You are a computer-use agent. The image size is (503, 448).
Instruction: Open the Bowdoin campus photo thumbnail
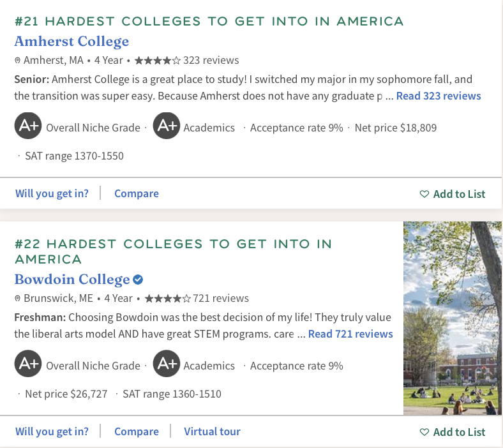pos(453,318)
